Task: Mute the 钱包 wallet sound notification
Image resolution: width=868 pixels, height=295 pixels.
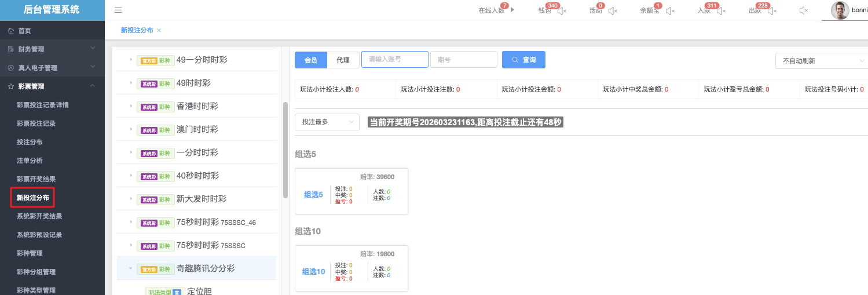Action: click(561, 10)
